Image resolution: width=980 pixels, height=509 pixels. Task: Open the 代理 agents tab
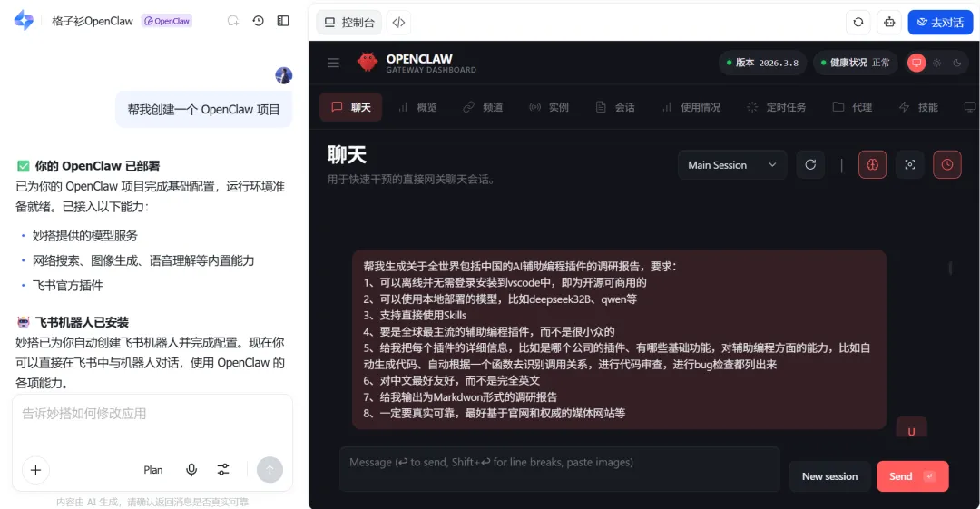(852, 107)
